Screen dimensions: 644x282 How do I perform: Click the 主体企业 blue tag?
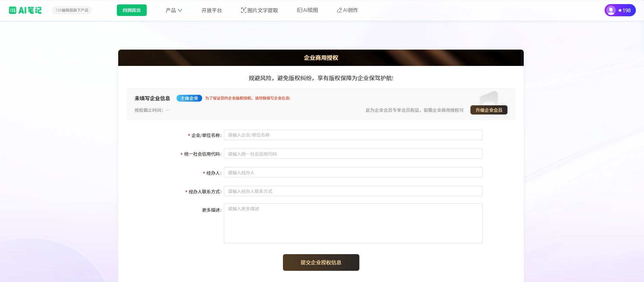[x=189, y=98]
